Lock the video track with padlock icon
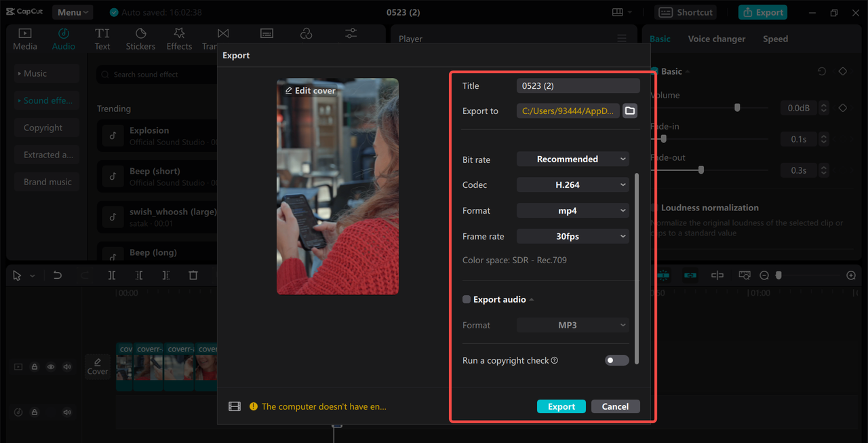Screen dimensions: 868x443 tap(35, 367)
